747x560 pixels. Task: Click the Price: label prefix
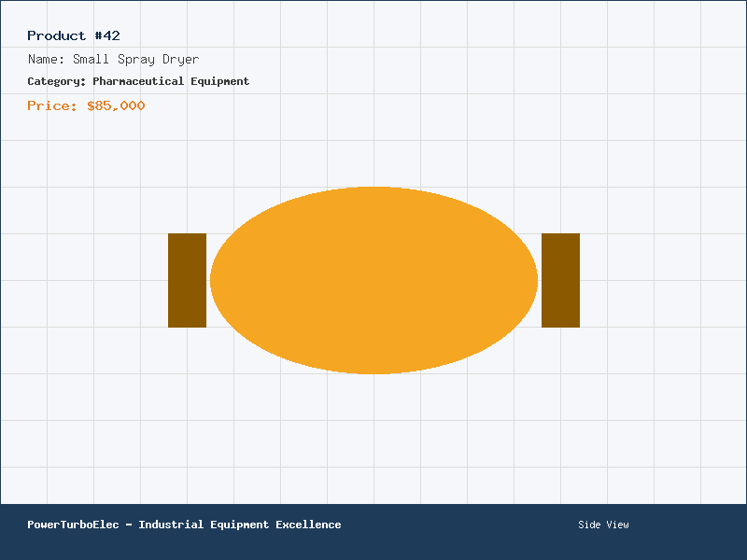coord(52,105)
